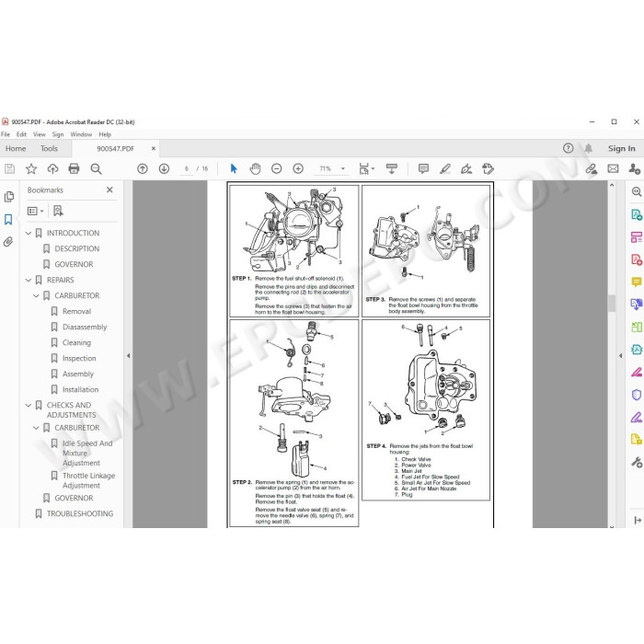Open the sign document tool
The image size is (644, 644).
466,168
